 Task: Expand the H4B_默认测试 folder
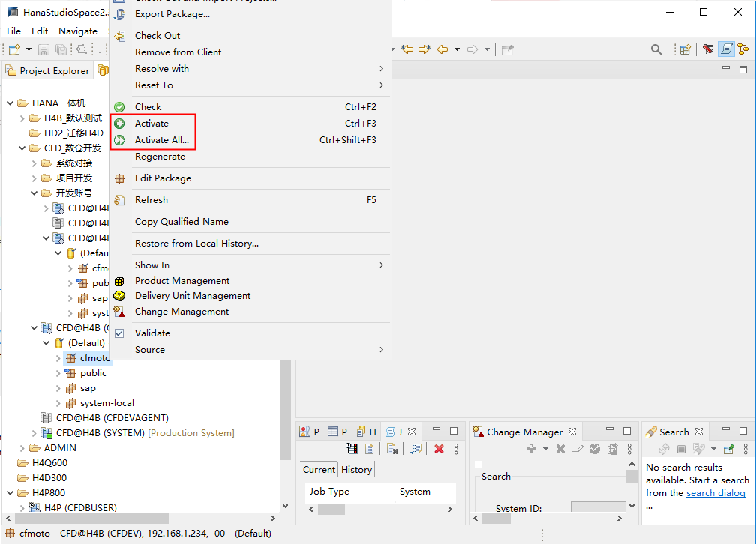(x=22, y=118)
